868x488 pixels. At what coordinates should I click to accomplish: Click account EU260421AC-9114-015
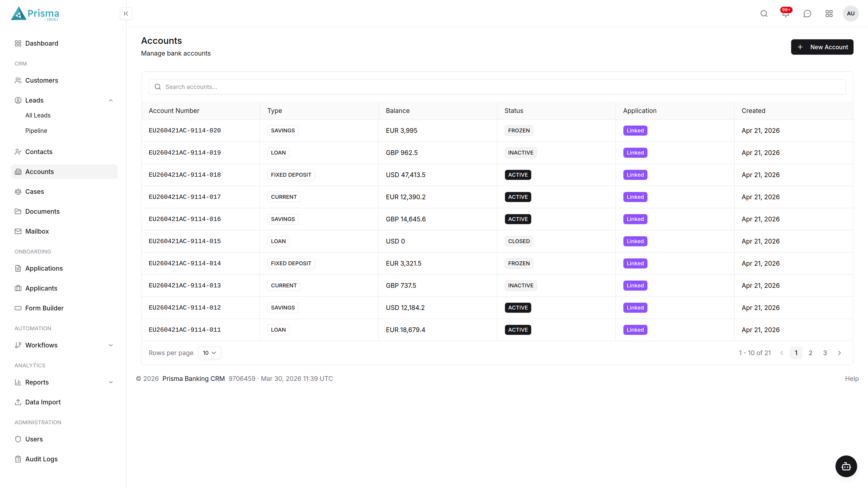pos(185,241)
